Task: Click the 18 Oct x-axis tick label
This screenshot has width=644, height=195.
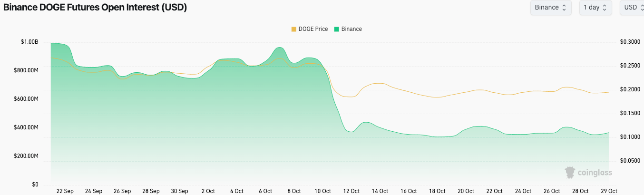Action: [x=437, y=191]
